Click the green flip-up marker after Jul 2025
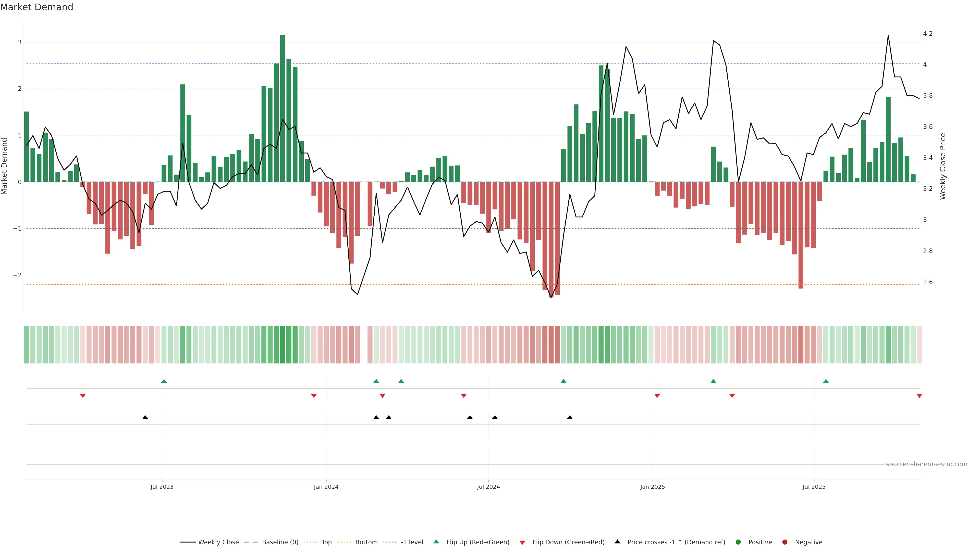Screen dimensions: 980x551 (x=826, y=381)
